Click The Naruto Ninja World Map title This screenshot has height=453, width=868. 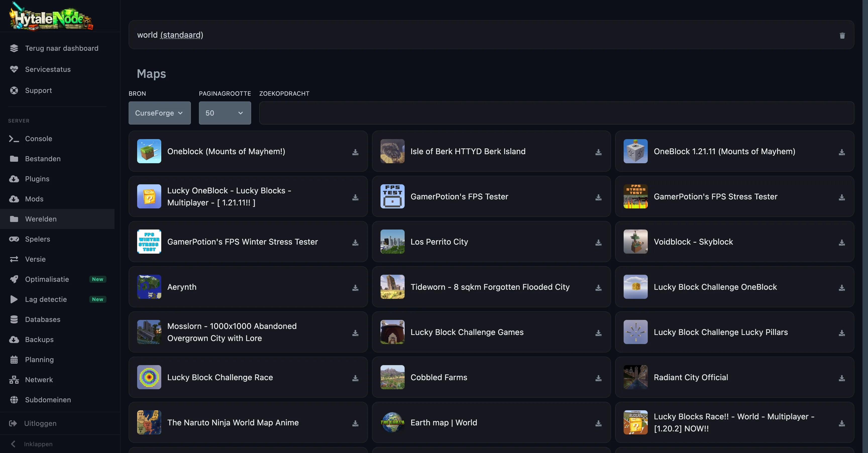click(233, 422)
